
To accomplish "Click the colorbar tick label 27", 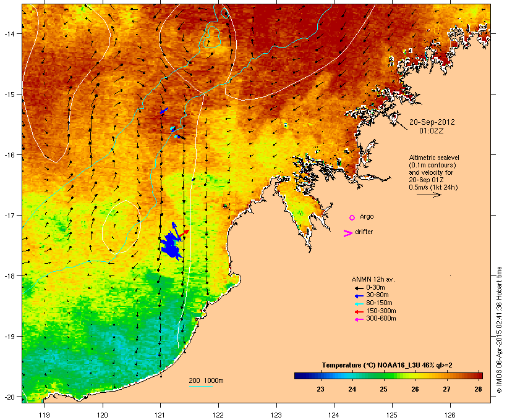I will [446, 389].
